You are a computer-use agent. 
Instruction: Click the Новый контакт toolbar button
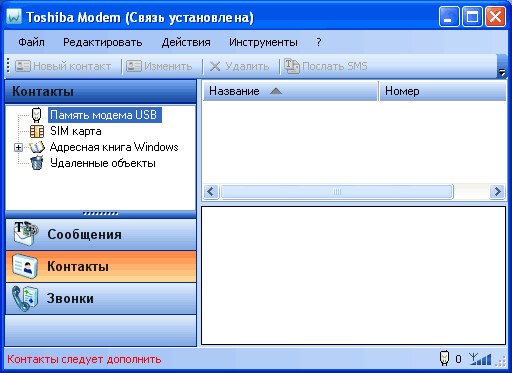(63, 66)
